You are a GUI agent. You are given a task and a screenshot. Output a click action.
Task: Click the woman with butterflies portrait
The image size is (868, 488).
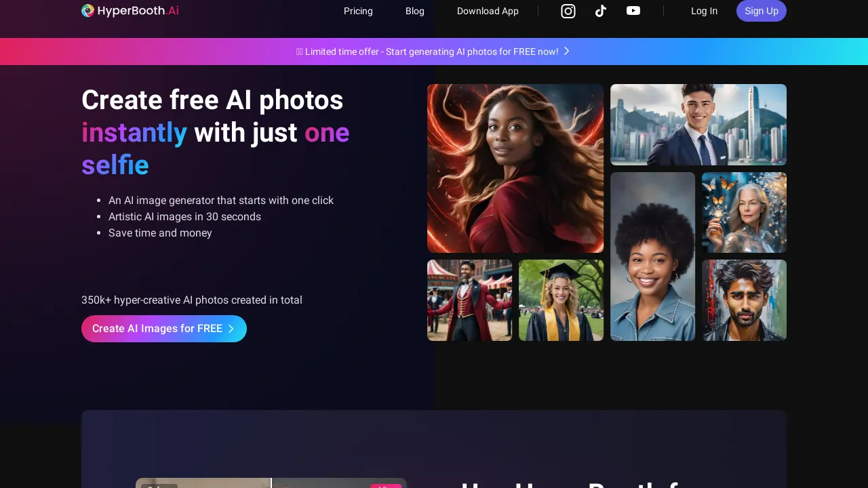744,212
